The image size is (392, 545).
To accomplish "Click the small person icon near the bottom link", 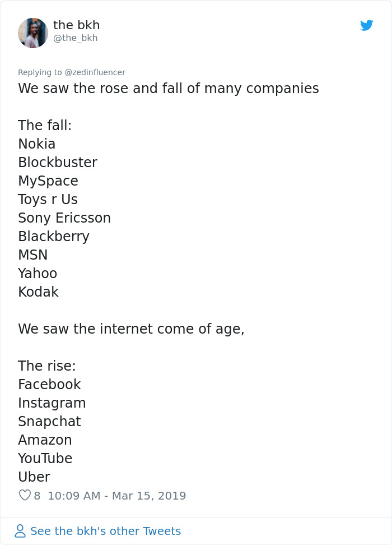I will pyautogui.click(x=20, y=531).
